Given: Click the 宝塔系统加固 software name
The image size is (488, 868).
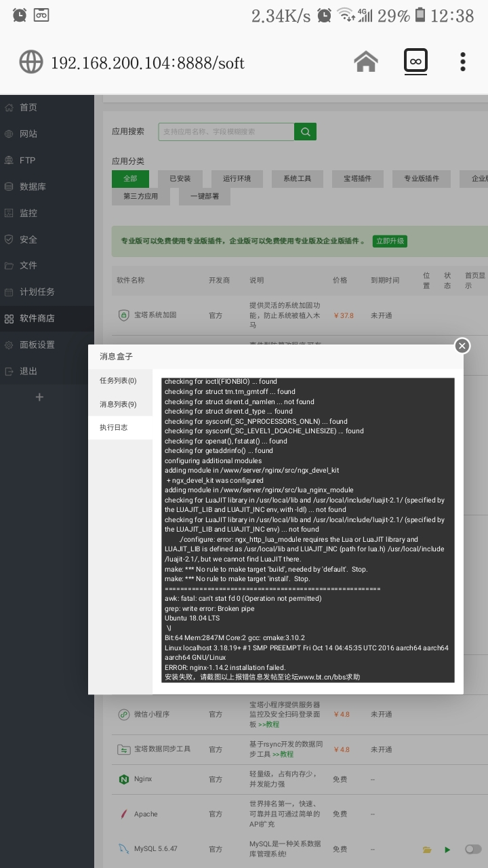Looking at the screenshot, I should [155, 315].
